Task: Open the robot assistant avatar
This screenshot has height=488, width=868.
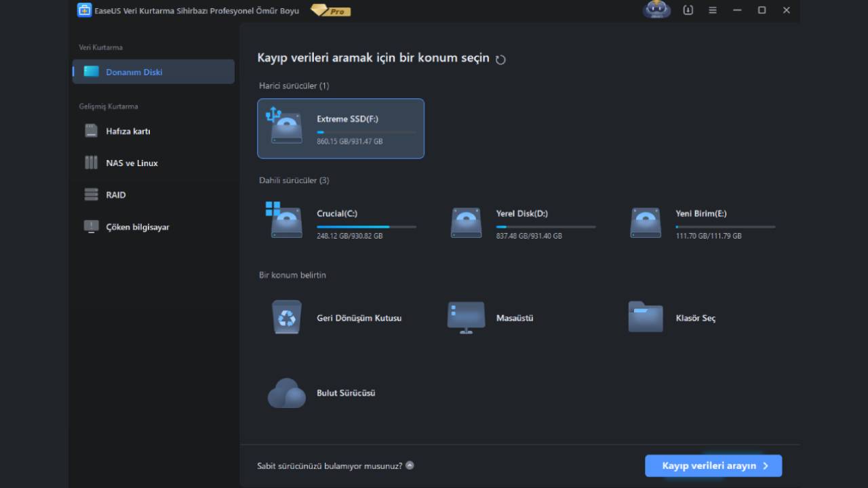Action: tap(656, 9)
